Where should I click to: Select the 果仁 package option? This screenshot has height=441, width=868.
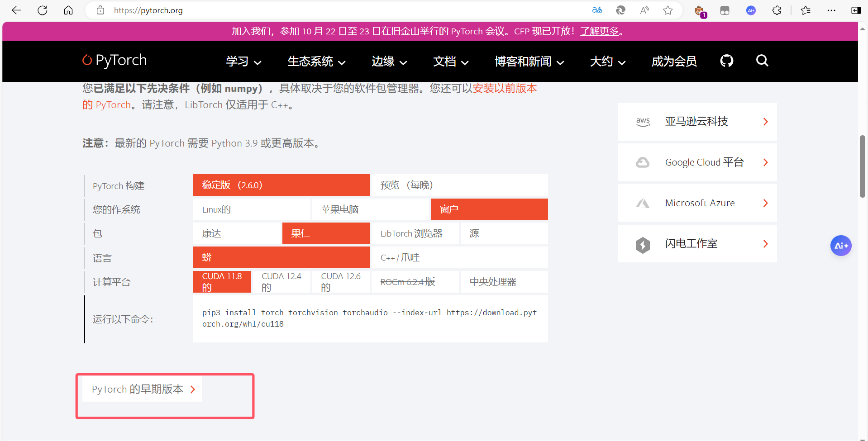[326, 233]
